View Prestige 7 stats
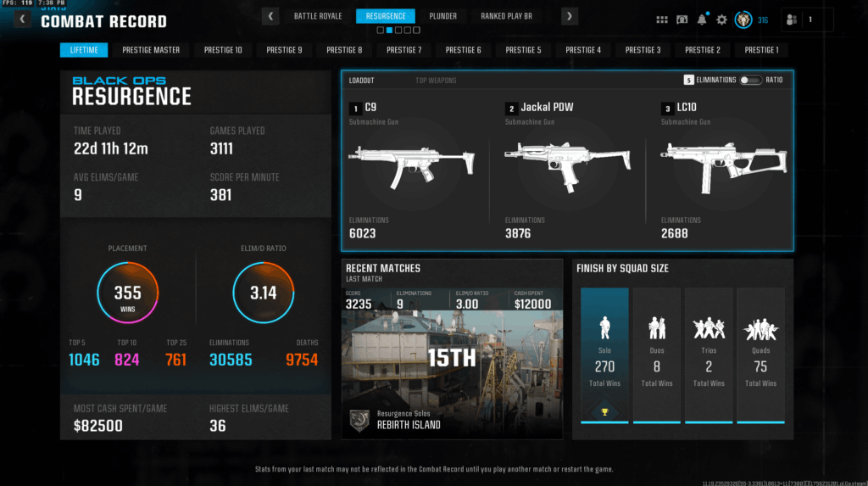The width and height of the screenshot is (868, 486). 403,50
